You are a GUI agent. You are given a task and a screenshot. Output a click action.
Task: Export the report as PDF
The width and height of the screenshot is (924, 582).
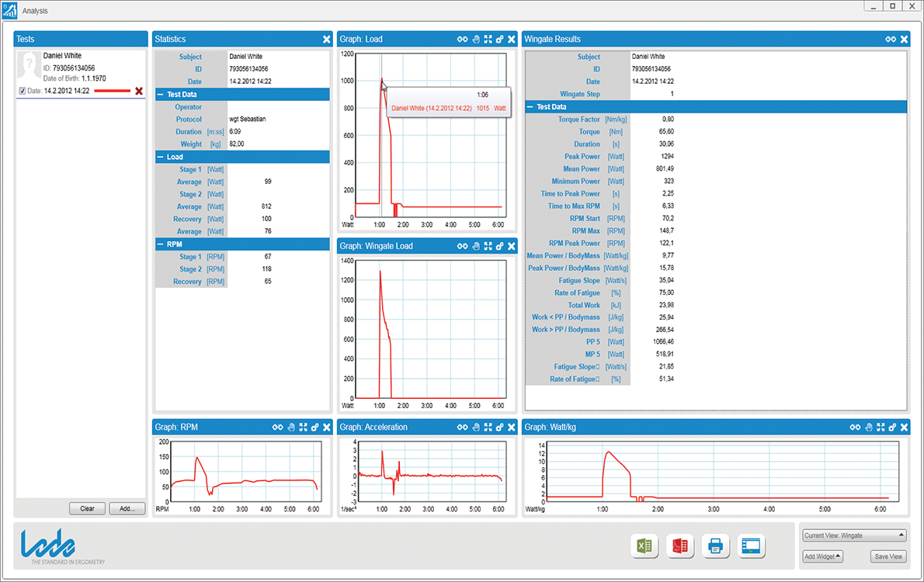coord(680,546)
